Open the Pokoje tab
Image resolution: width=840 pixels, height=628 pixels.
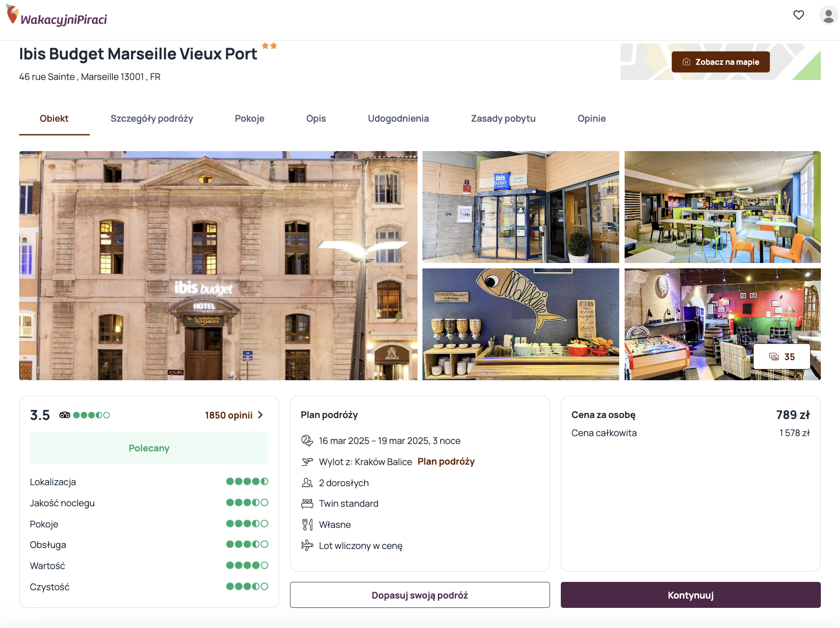249,118
